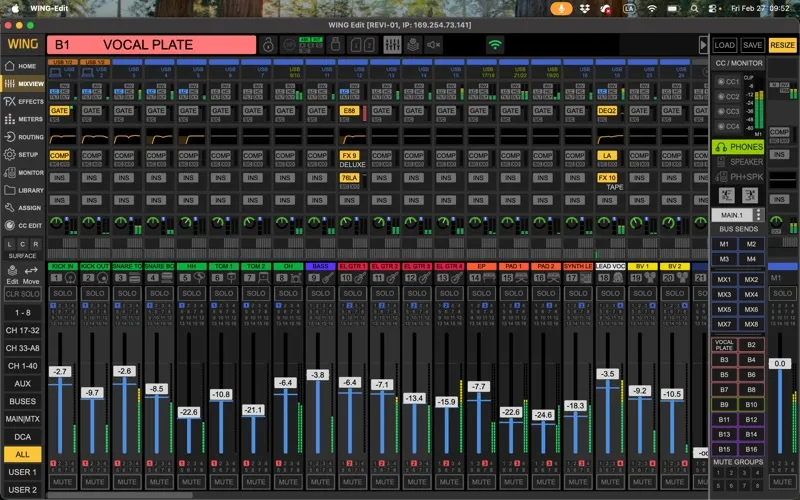Enable the CC1 monitor source
Viewport: 800px width, 500px height.
coord(728,82)
